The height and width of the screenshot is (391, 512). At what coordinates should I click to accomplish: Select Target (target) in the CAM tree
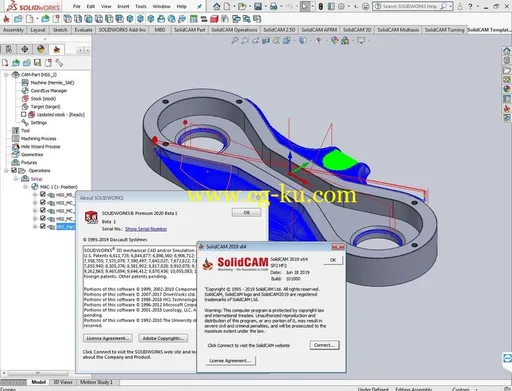click(x=45, y=107)
